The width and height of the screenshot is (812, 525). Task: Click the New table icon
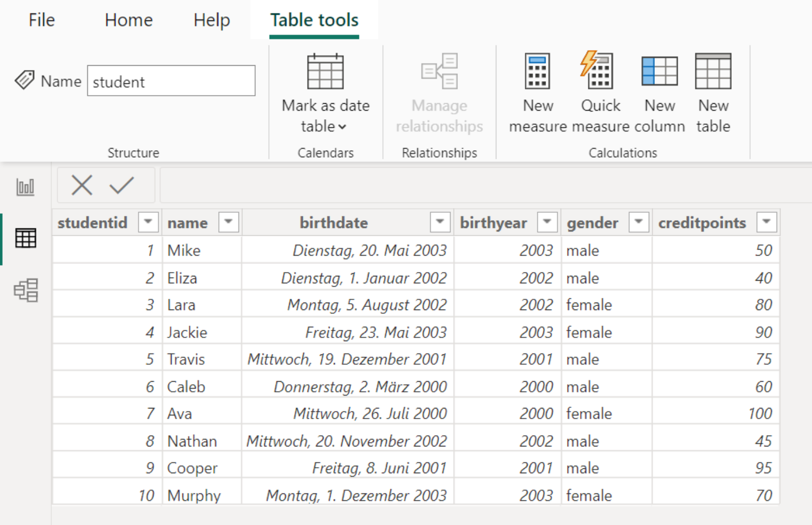[713, 71]
